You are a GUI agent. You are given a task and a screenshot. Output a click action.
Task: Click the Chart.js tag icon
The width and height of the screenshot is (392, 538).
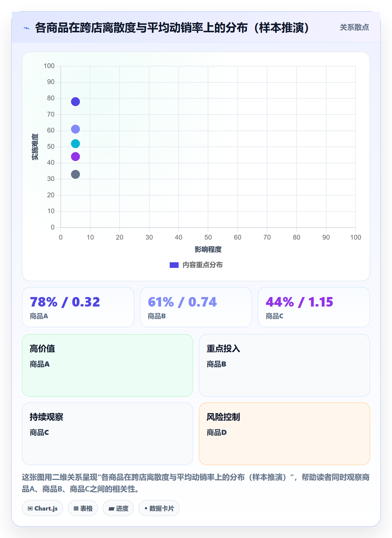[x=30, y=508]
